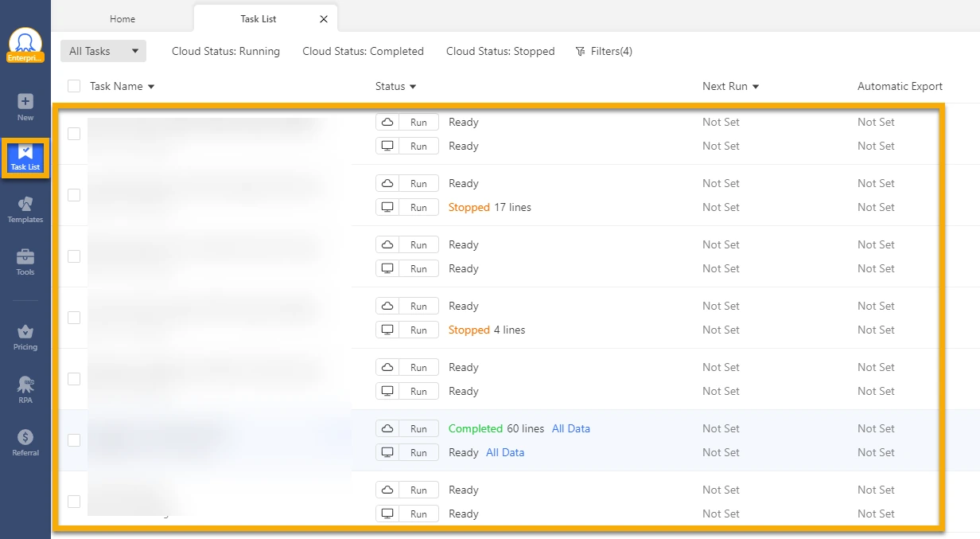Open the RPA sidebar item

[x=25, y=389]
